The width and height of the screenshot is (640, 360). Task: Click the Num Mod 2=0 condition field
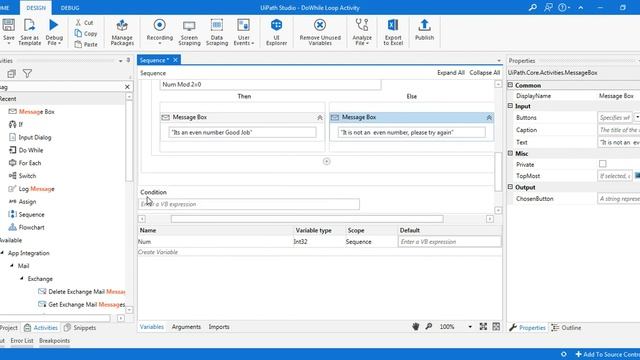270,84
